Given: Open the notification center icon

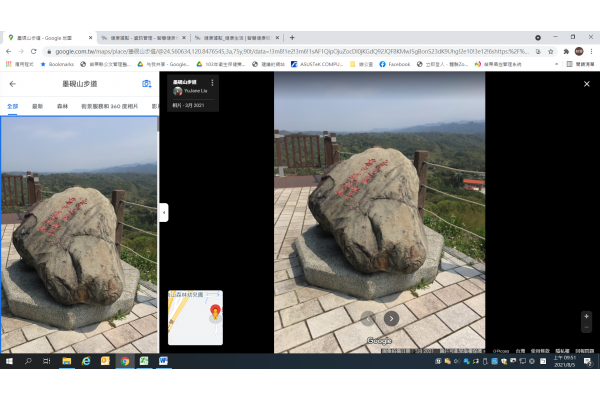Looking at the screenshot, I should 588,361.
